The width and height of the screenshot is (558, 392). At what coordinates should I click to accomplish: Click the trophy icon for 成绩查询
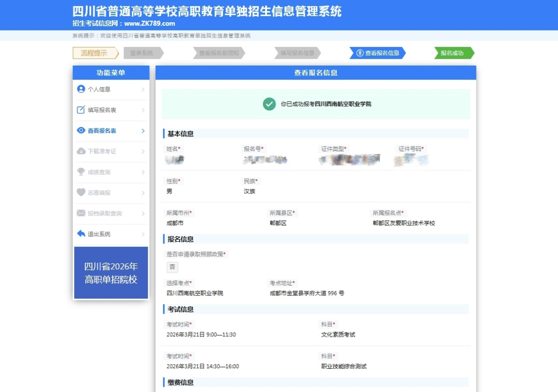pos(81,172)
